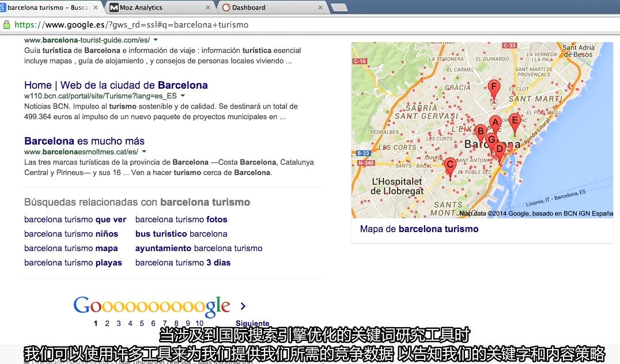This screenshot has height=364, width=620.
Task: Click the C-16 road badge on map
Action: pos(360,61)
